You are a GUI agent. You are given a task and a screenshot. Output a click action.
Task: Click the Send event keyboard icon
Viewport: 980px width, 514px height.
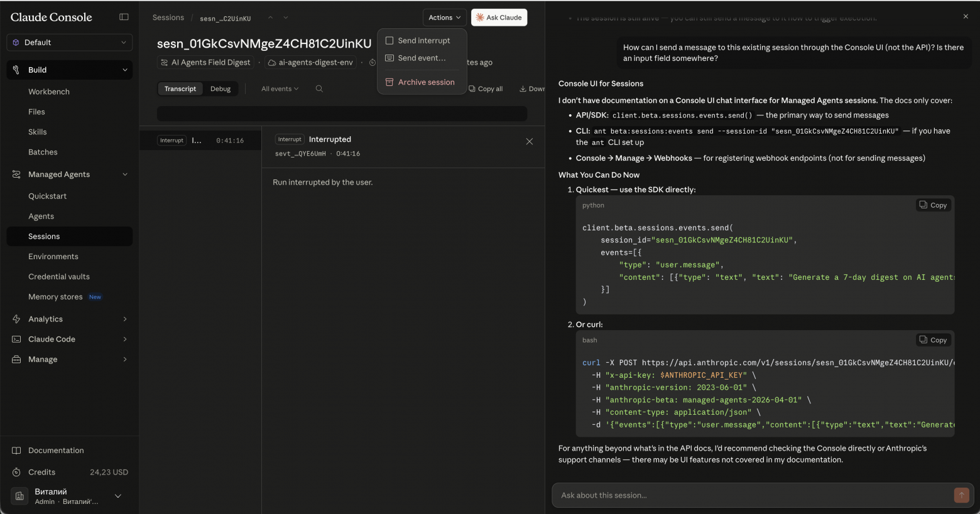pyautogui.click(x=389, y=58)
